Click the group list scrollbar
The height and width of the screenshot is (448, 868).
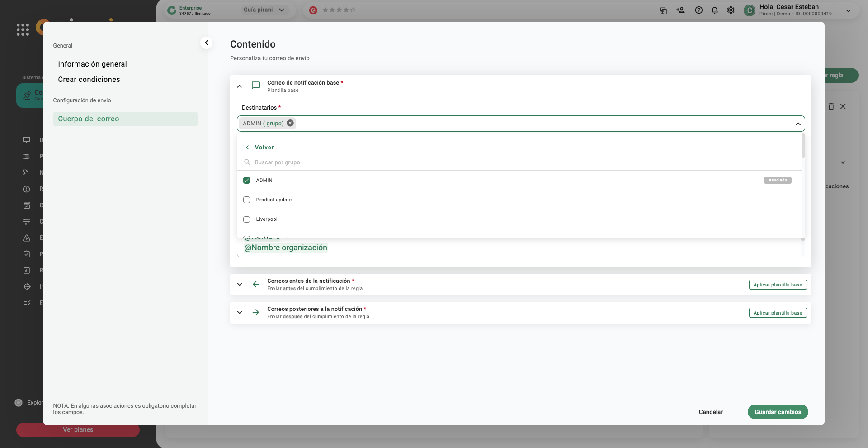[803, 146]
